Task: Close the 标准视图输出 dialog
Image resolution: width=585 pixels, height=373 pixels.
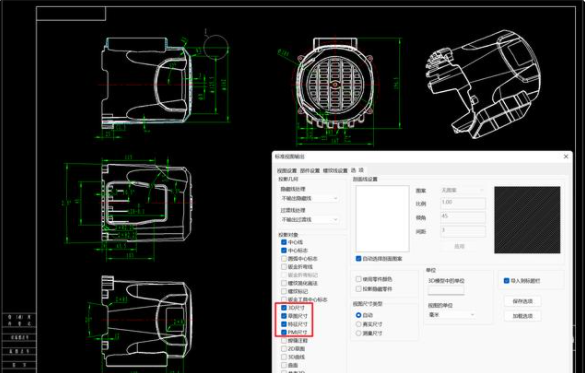Action: (566, 157)
